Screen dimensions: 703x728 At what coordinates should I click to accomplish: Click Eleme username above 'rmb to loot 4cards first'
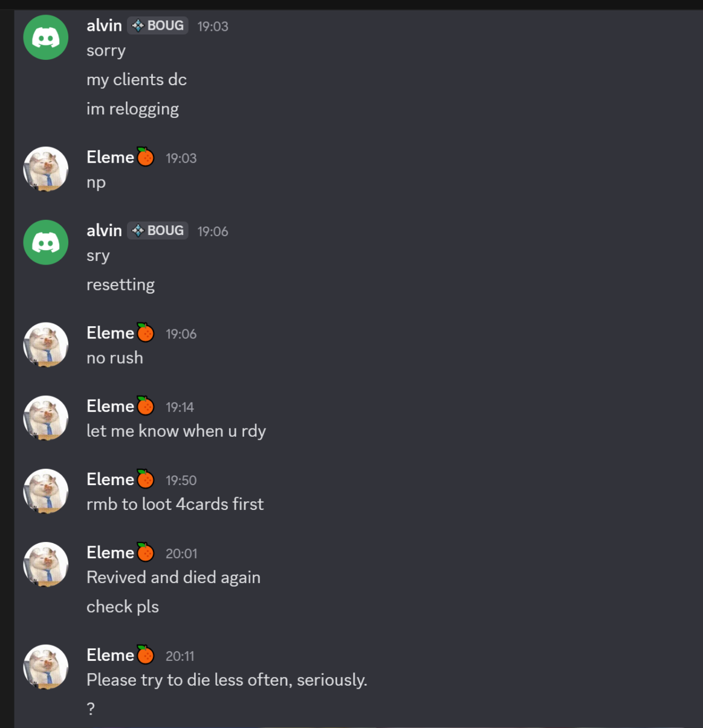coord(110,479)
